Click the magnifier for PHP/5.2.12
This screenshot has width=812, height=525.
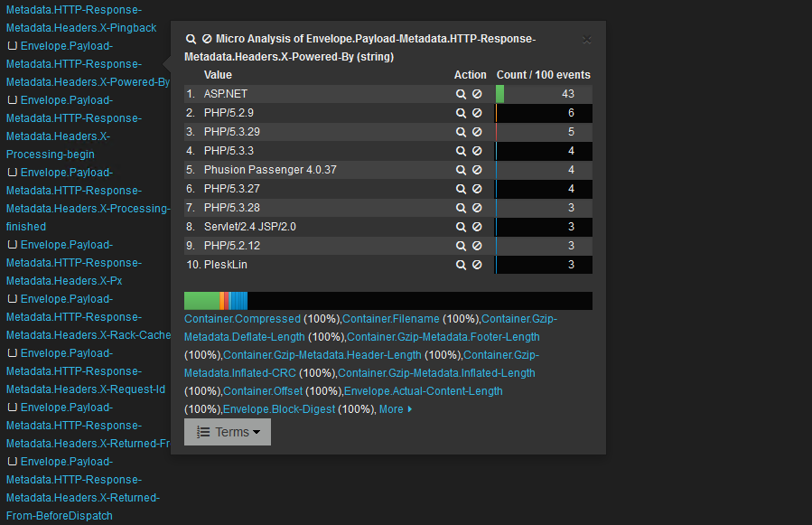(462, 245)
